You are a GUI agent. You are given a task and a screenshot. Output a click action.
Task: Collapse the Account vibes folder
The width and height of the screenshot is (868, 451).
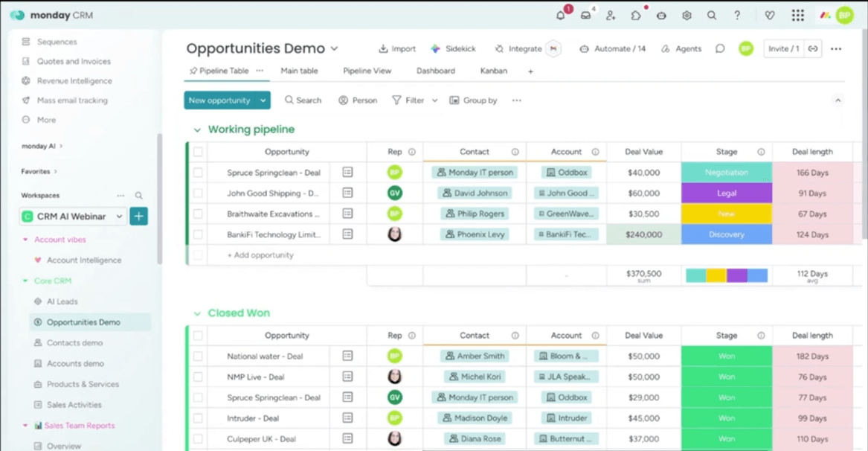point(25,240)
